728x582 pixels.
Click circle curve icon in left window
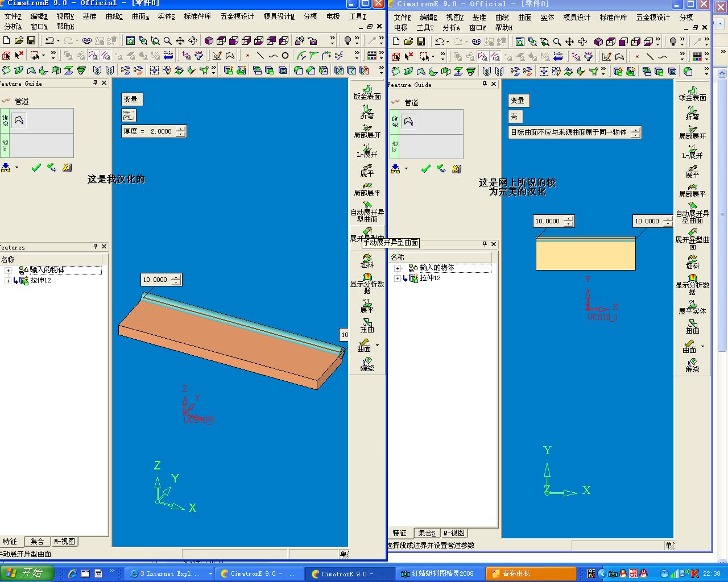click(x=285, y=56)
